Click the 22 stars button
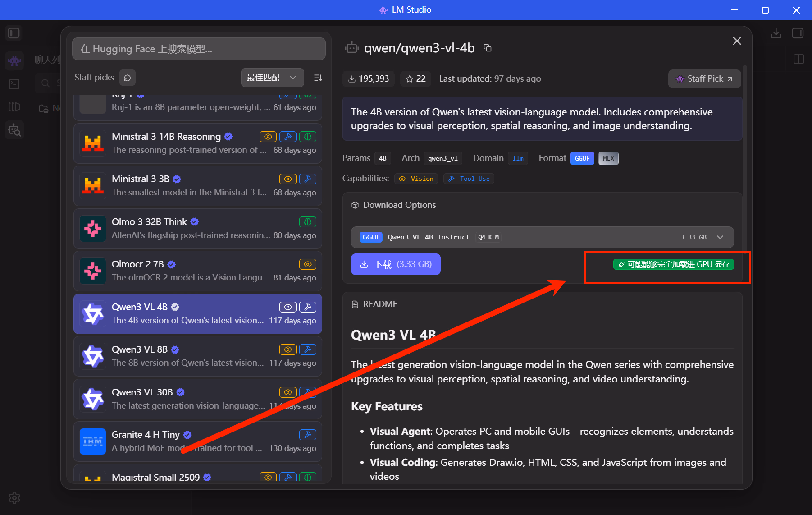This screenshot has width=812, height=515. 415,79
